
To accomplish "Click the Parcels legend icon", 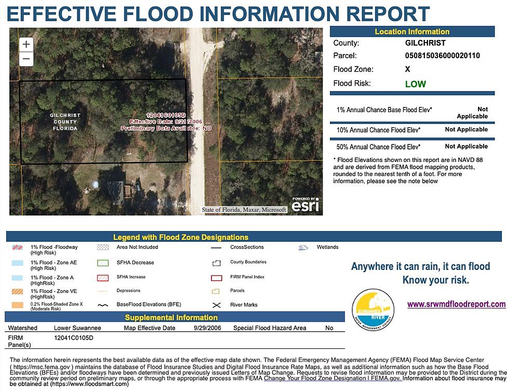I will click(x=216, y=291).
